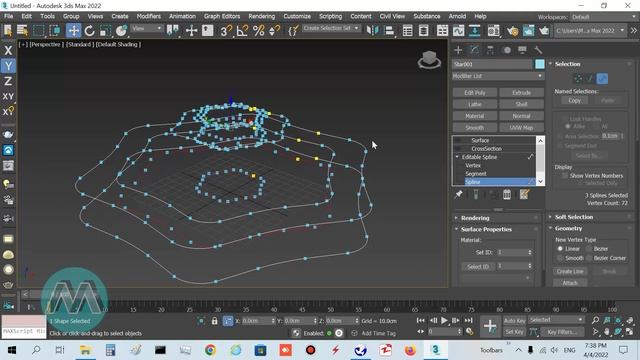Open the project path dropdown
This screenshot has height=360, width=640.
pos(590,31)
